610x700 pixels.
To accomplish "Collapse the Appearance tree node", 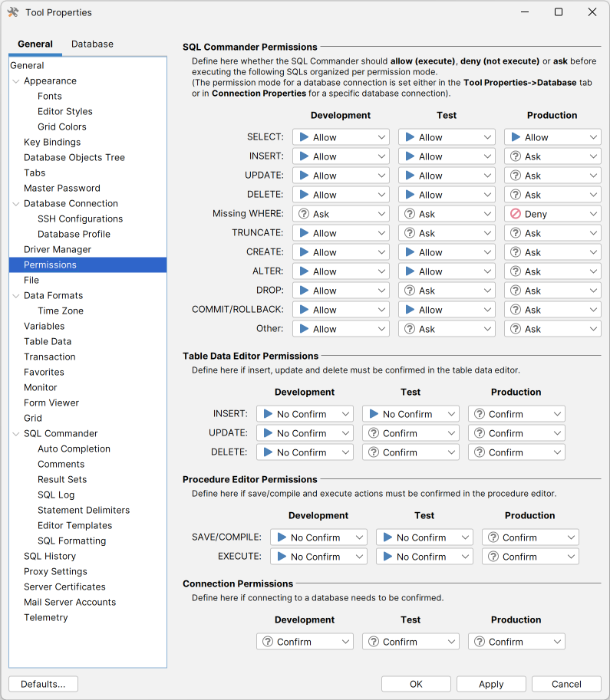I will point(16,81).
